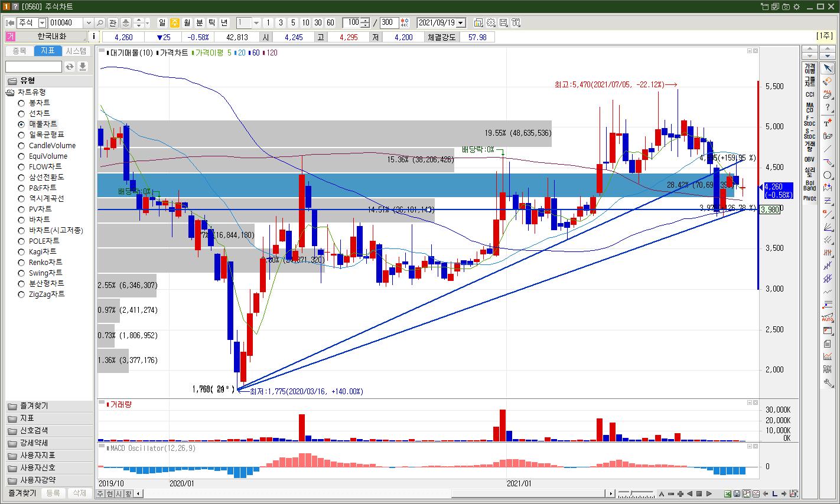
Task: Add the CCI indicator button
Action: (x=809, y=94)
